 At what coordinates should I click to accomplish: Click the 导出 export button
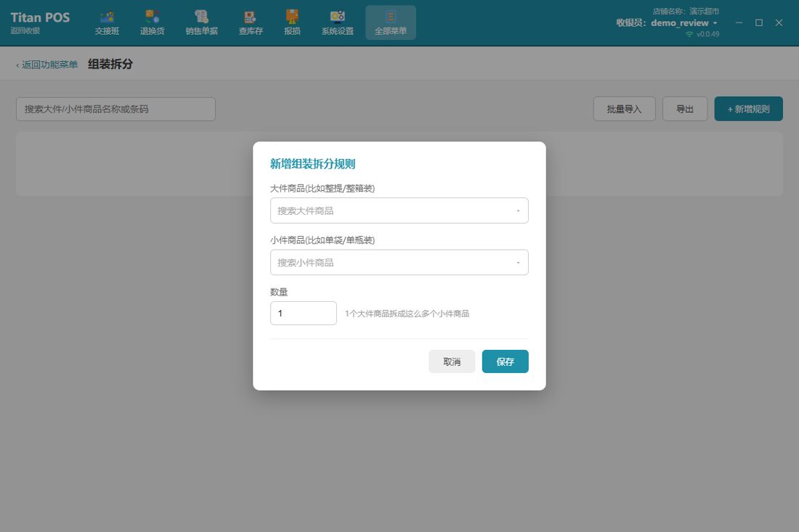[x=685, y=109]
